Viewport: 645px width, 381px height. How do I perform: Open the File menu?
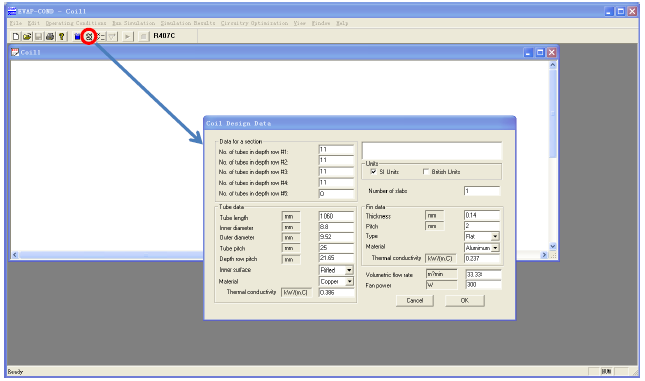[16, 23]
